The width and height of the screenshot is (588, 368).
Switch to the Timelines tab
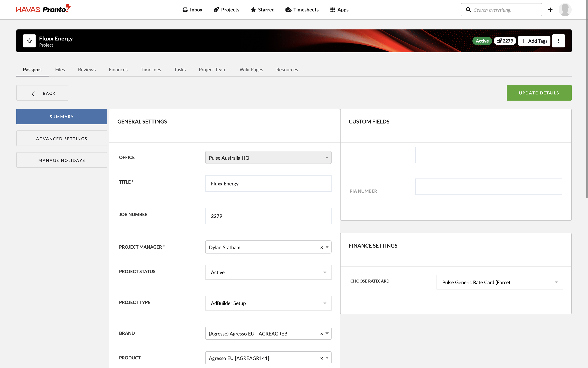click(x=151, y=70)
